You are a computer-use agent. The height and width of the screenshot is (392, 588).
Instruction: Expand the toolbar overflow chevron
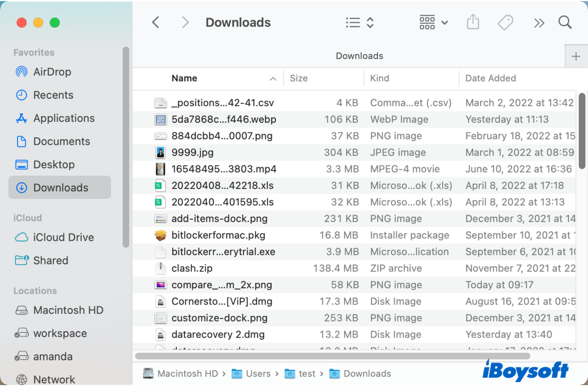click(539, 22)
